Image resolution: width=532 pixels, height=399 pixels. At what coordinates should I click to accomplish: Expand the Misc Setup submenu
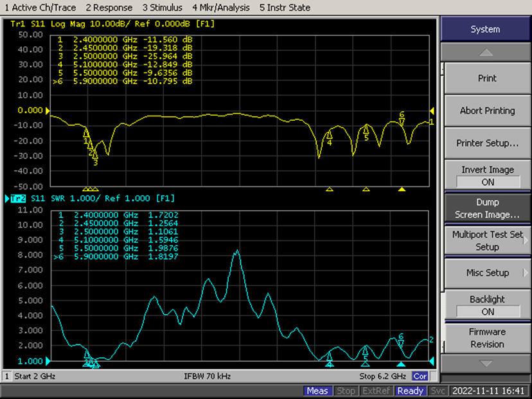coord(487,272)
